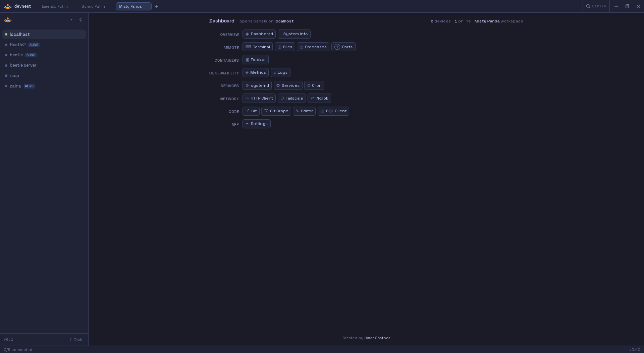
Task: Select the Misty Panda workspace tab
Action: (133, 6)
